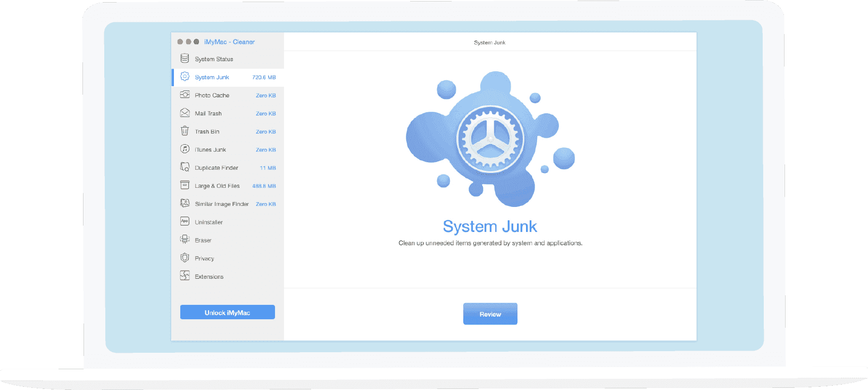Screen dimensions: 868x390
Task: Click the Eraser shredder icon
Action: coord(185,239)
